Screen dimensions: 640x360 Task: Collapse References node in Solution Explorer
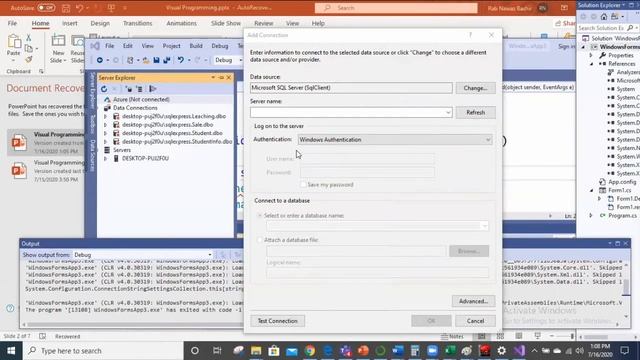click(x=591, y=64)
